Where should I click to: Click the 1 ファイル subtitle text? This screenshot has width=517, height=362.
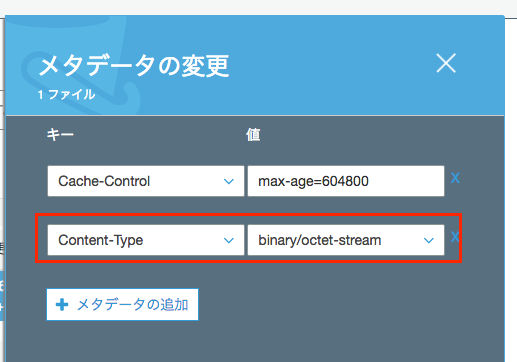point(67,95)
